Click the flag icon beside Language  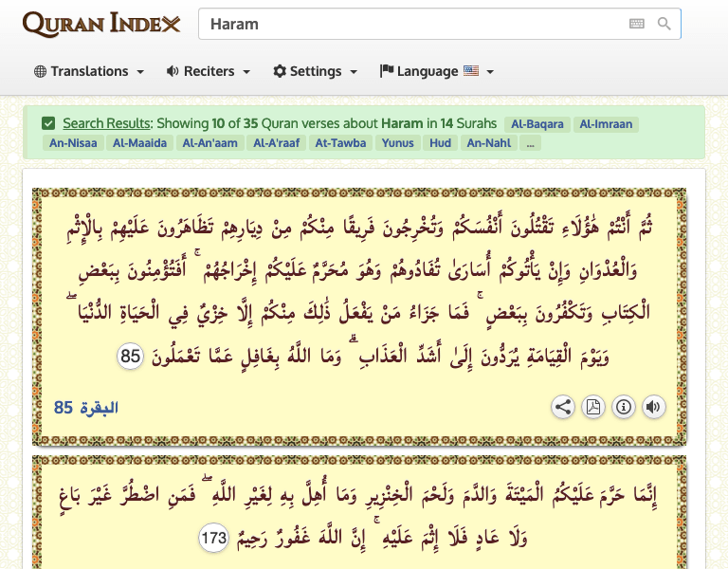pos(387,70)
